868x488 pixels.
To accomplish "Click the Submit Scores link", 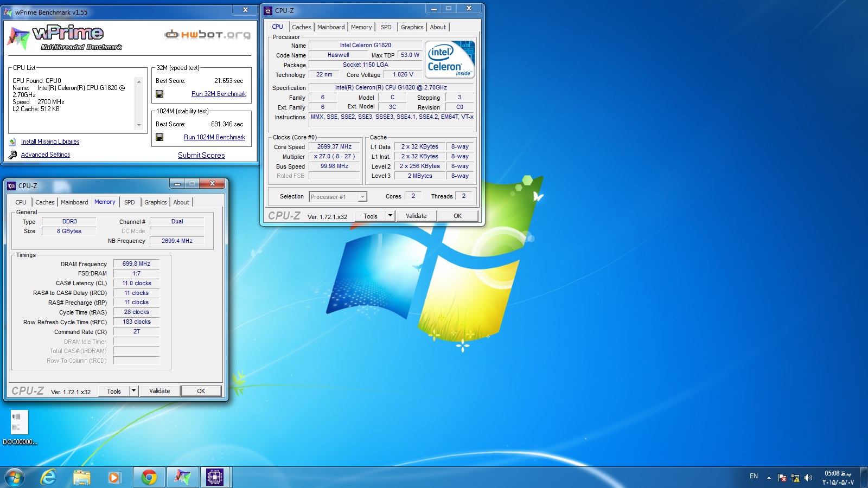I will tap(201, 155).
